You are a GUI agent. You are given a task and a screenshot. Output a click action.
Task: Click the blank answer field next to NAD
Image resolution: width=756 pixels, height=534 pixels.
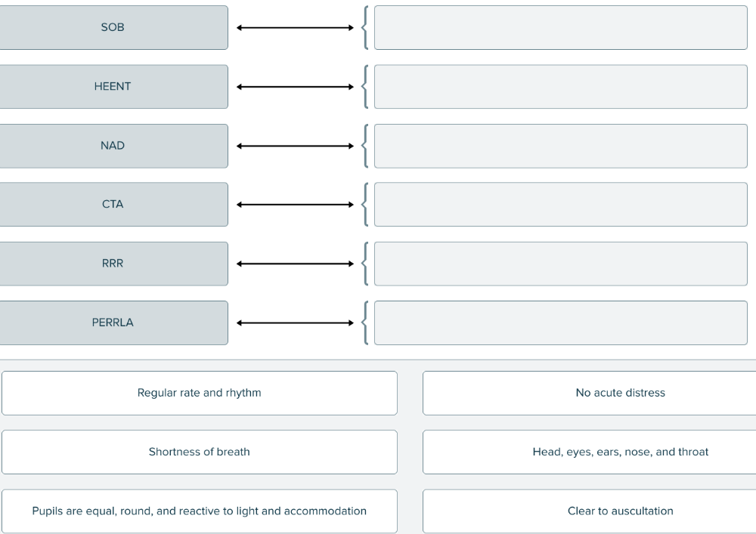tap(560, 146)
